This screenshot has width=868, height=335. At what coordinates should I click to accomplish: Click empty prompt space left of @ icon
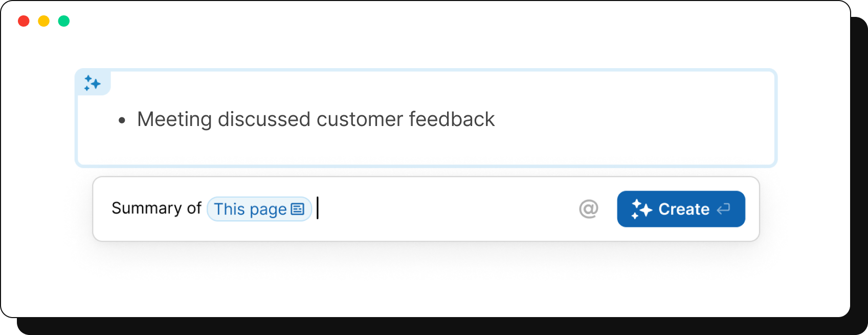pyautogui.click(x=445, y=208)
